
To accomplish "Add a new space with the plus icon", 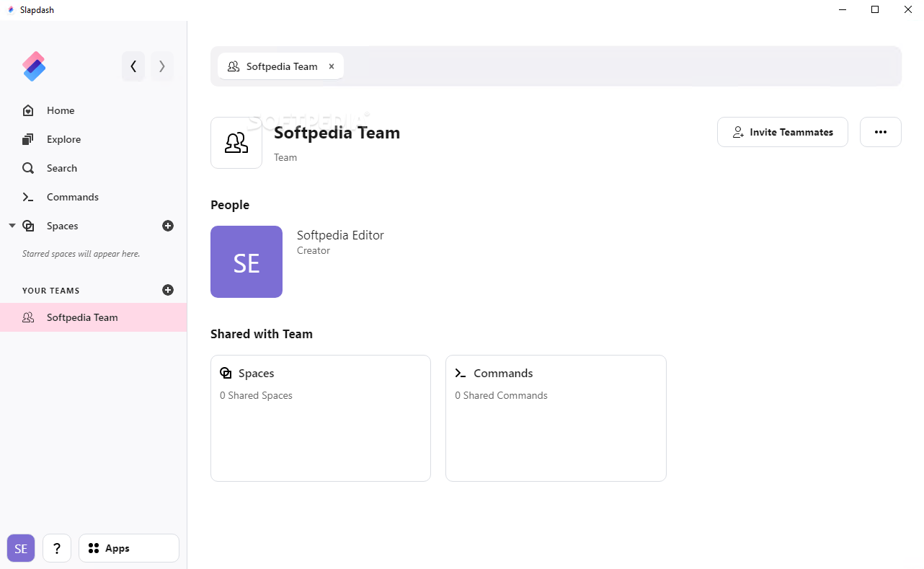I will pos(168,226).
